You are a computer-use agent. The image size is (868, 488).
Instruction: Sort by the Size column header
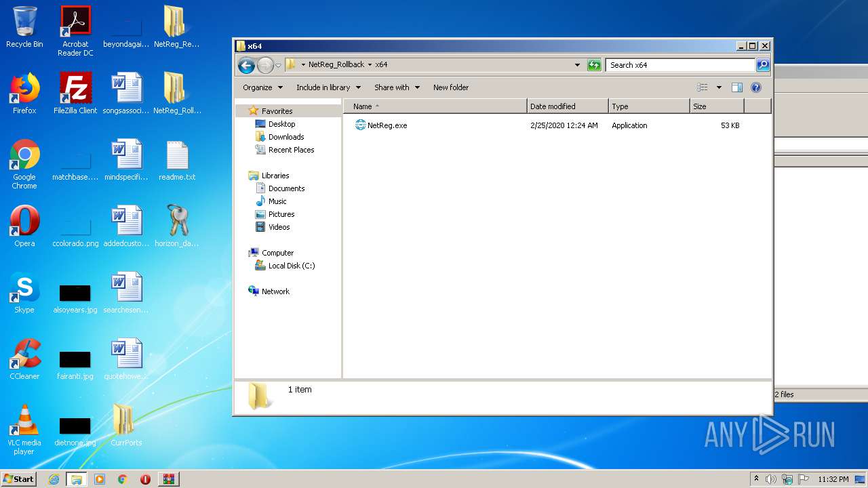pyautogui.click(x=717, y=106)
